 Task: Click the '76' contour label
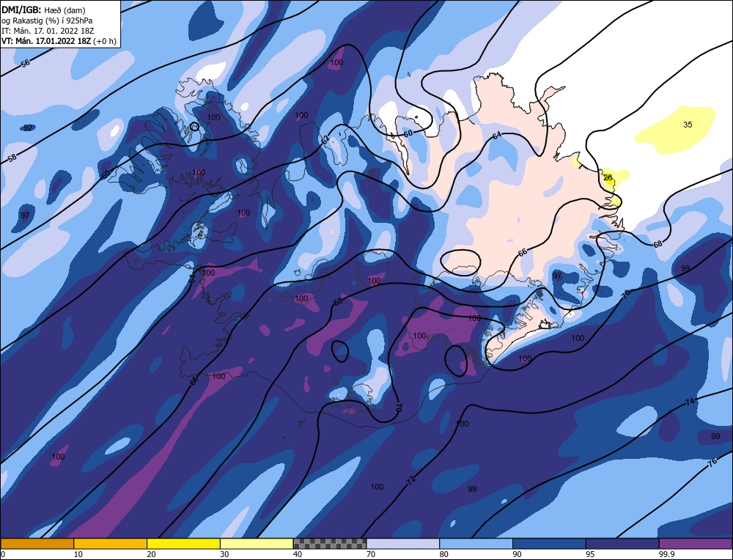(712, 463)
